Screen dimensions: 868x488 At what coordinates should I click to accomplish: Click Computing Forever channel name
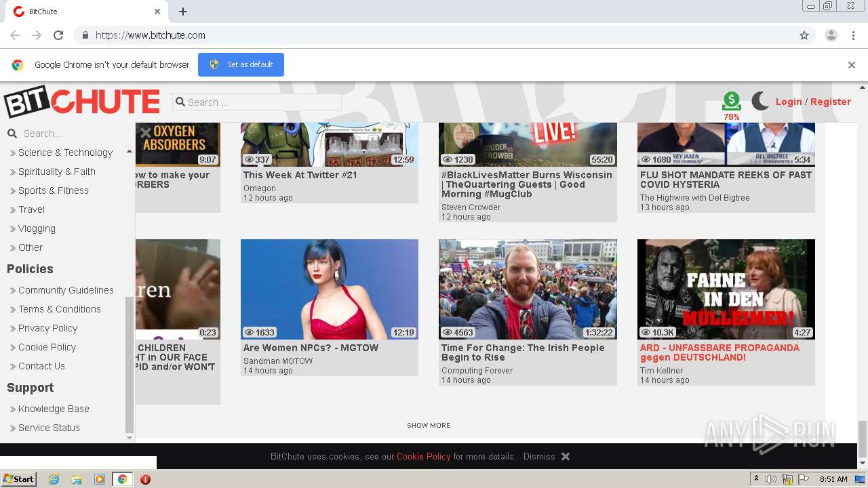tap(477, 371)
